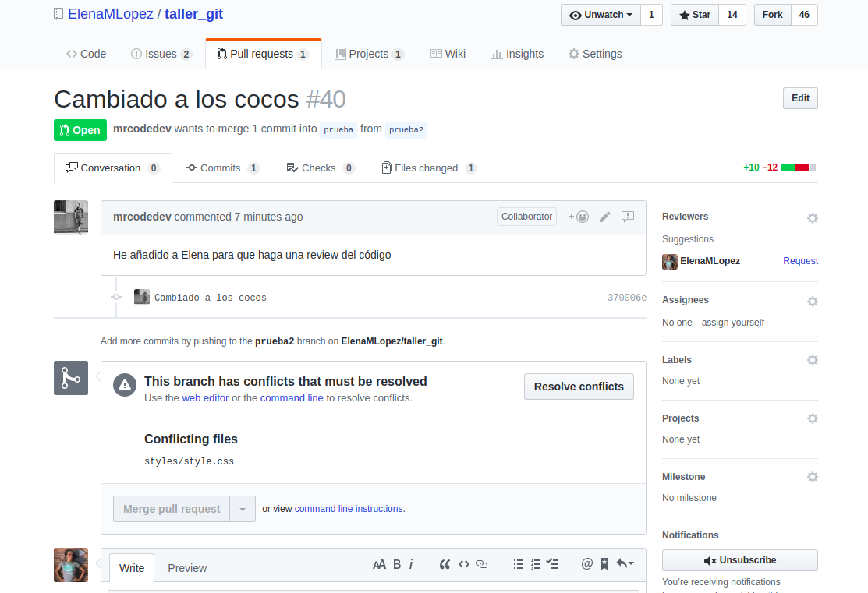868x593 pixels.
Task: Request a review from ElenaMLopez
Action: [x=800, y=261]
